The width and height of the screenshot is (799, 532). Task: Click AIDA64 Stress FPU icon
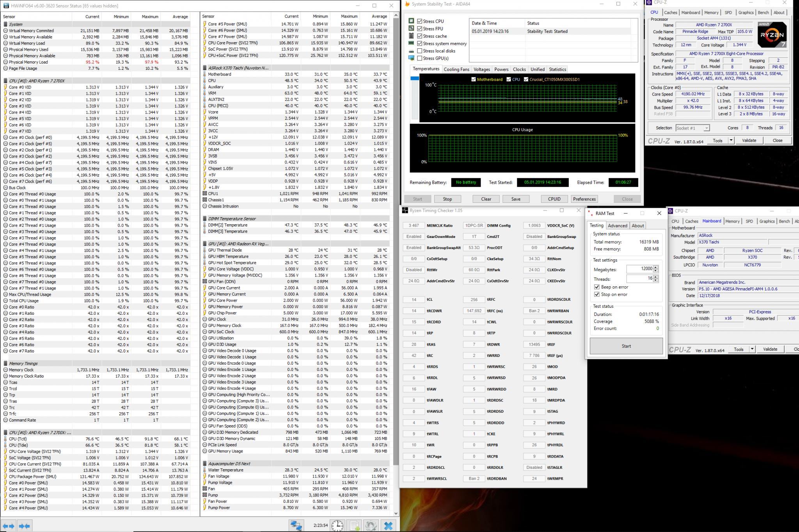pyautogui.click(x=411, y=28)
